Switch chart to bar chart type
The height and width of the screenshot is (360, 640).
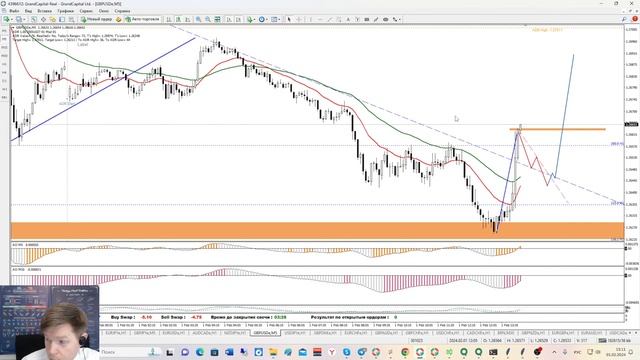169,19
